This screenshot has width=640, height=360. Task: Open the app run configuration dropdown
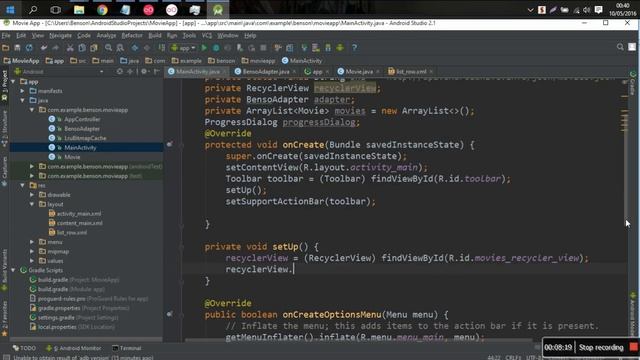pos(183,48)
